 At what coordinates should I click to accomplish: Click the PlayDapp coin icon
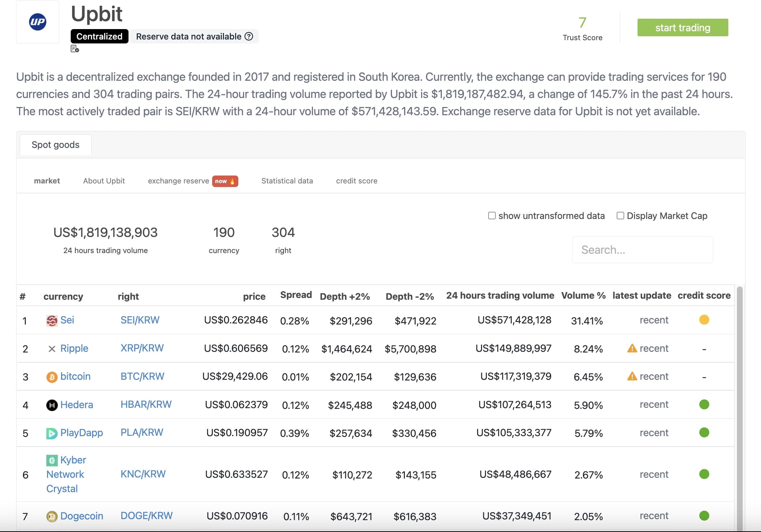pyautogui.click(x=51, y=433)
